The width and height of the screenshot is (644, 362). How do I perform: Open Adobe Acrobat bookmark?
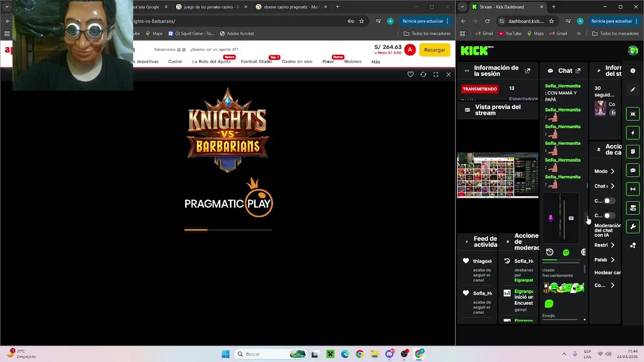tap(236, 34)
